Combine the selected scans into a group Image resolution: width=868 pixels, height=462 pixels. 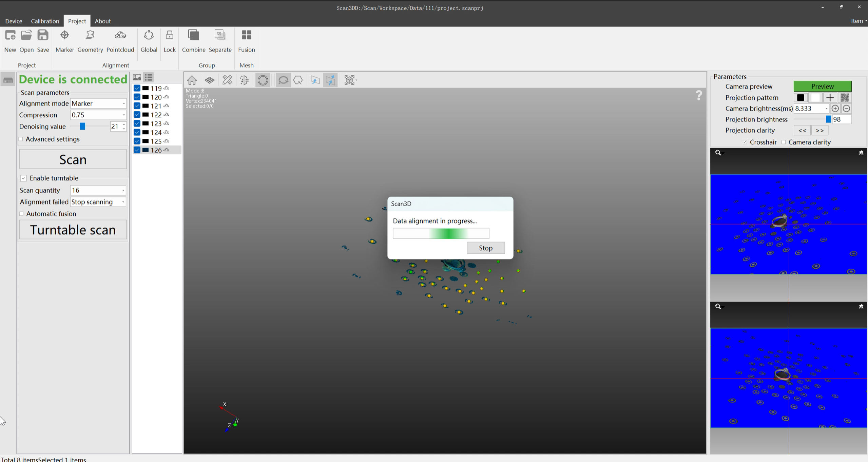pos(194,35)
